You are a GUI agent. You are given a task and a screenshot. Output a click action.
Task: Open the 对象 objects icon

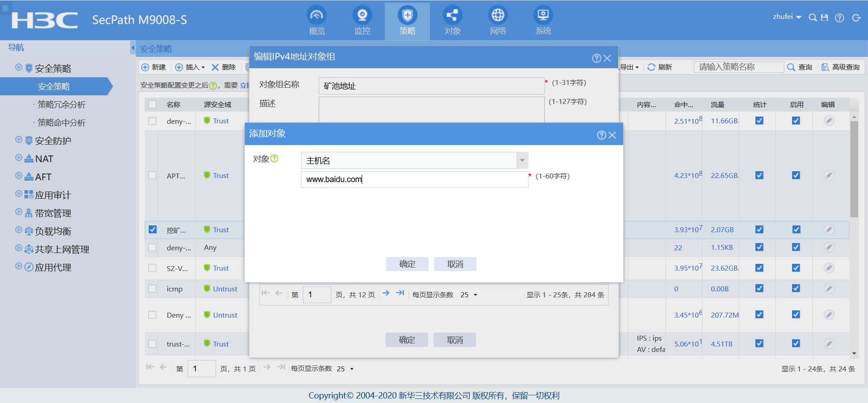pos(453,21)
